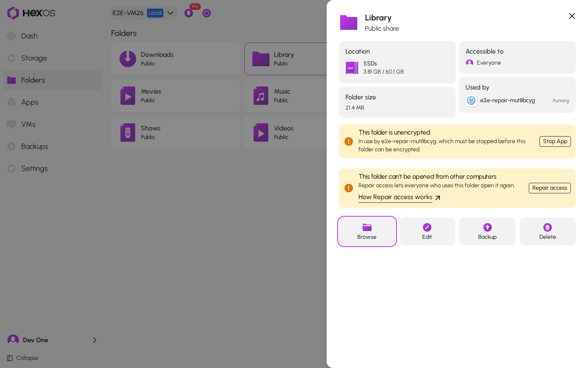Click the large Library folder icon in panel
Screen dimensions: 588x368
[349, 22]
